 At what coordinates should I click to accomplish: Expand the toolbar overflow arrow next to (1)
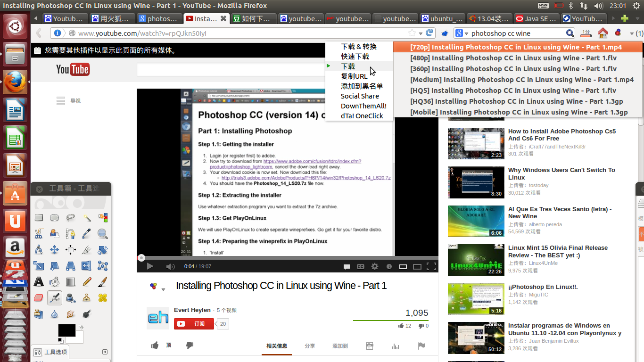632,33
